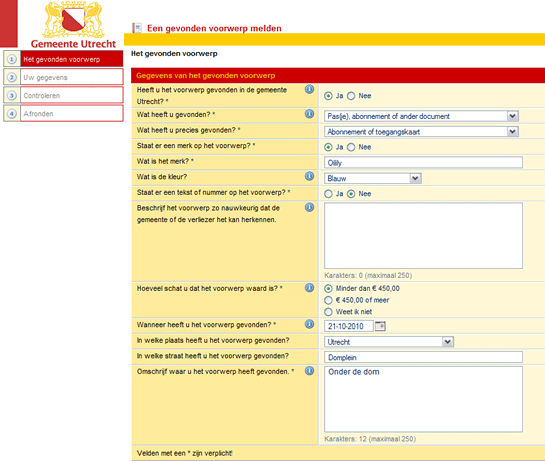Select 'Nee' for found in gemeente Utrecht
545x461 pixels.
click(x=351, y=96)
